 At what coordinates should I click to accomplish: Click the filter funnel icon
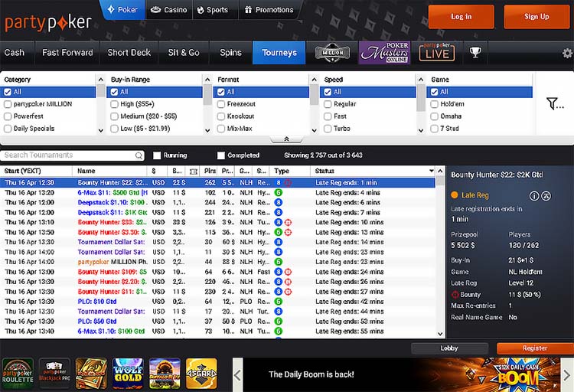[555, 103]
